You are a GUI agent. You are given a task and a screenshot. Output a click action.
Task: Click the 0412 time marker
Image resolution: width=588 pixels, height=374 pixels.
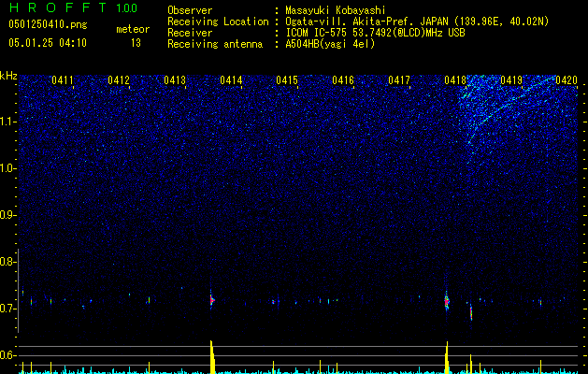(x=119, y=80)
